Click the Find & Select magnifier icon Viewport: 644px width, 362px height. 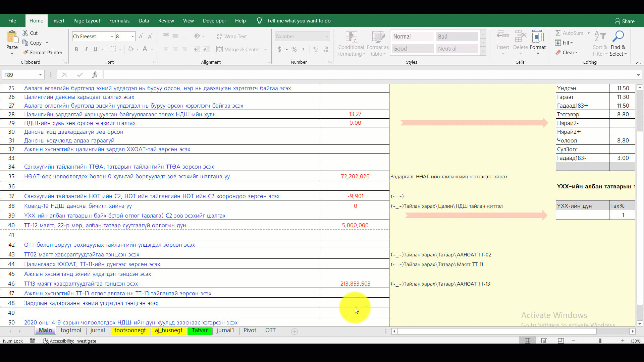tap(618, 36)
